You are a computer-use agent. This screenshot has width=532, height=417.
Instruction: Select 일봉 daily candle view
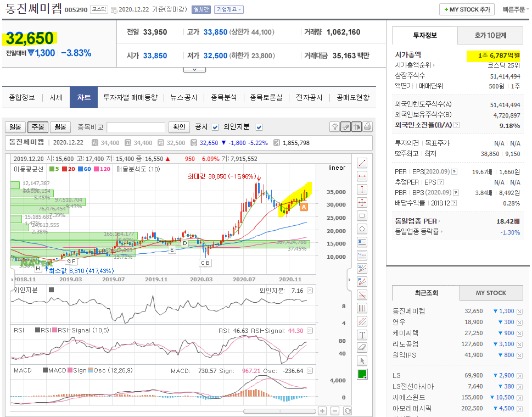15,127
